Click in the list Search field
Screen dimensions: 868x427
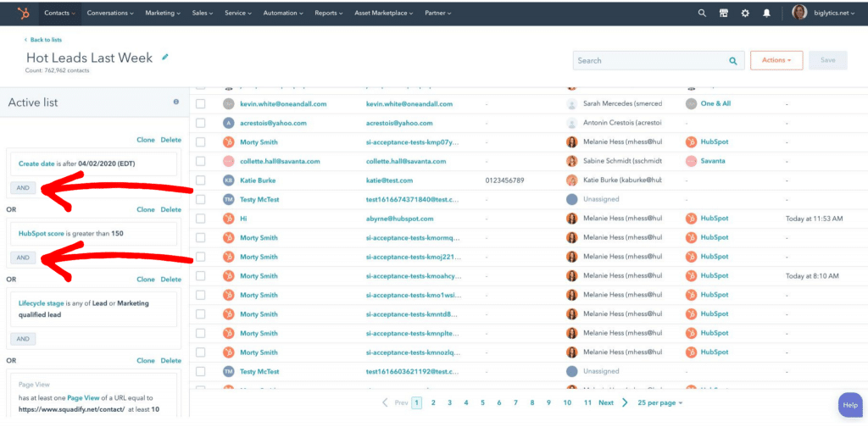point(648,61)
